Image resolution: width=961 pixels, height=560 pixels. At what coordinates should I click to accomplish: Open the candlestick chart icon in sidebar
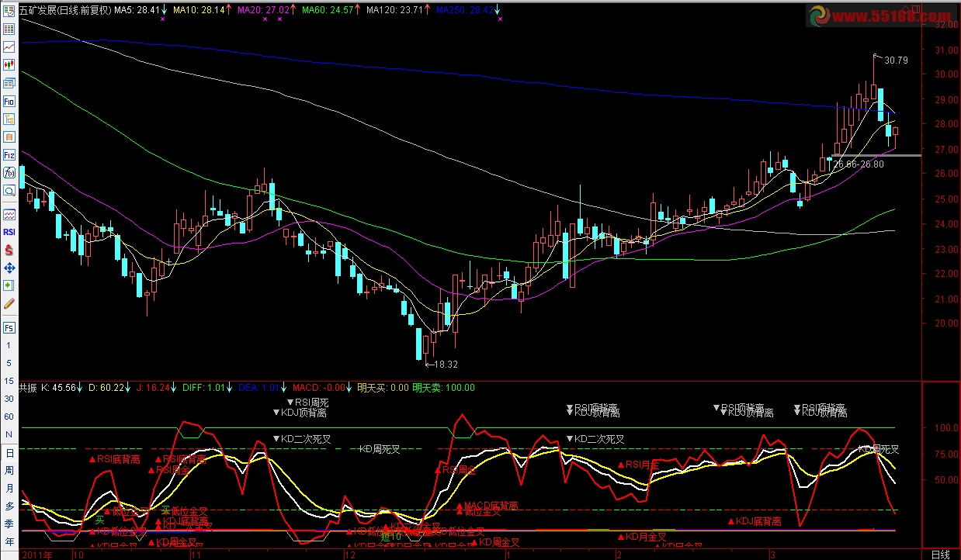tap(9, 65)
